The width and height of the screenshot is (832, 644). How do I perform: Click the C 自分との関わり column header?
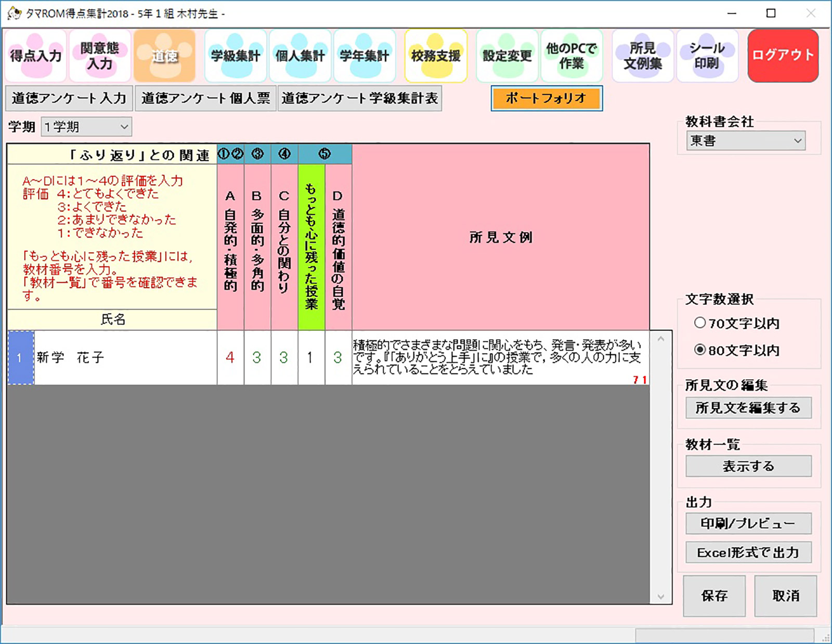[x=284, y=247]
